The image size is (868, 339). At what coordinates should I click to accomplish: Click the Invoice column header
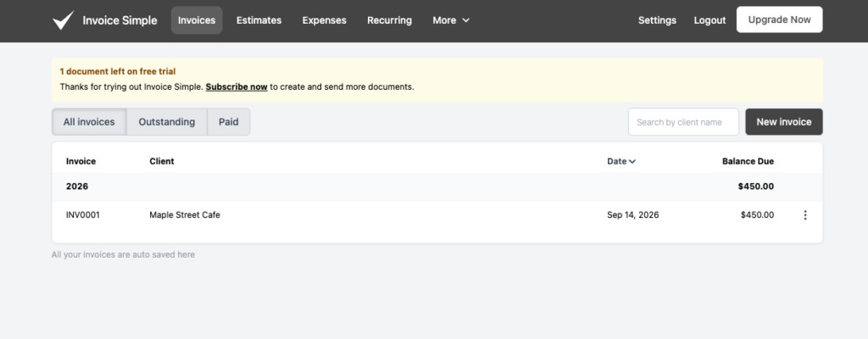coord(81,161)
